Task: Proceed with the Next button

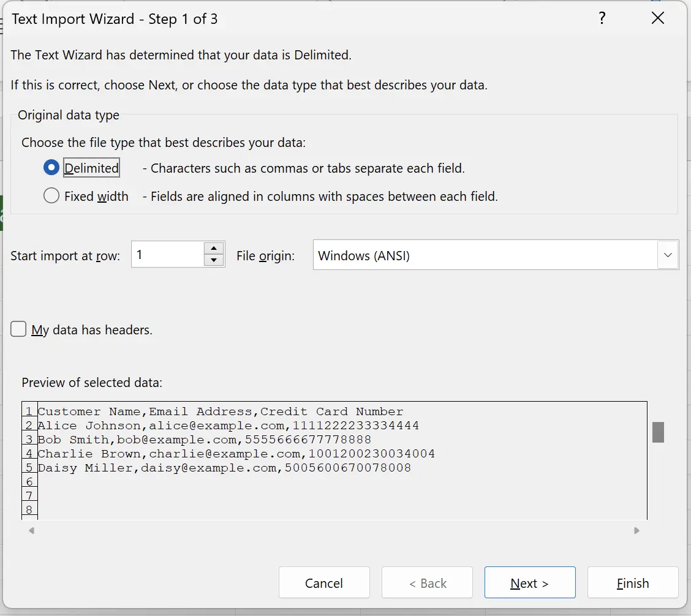Action: coord(529,582)
